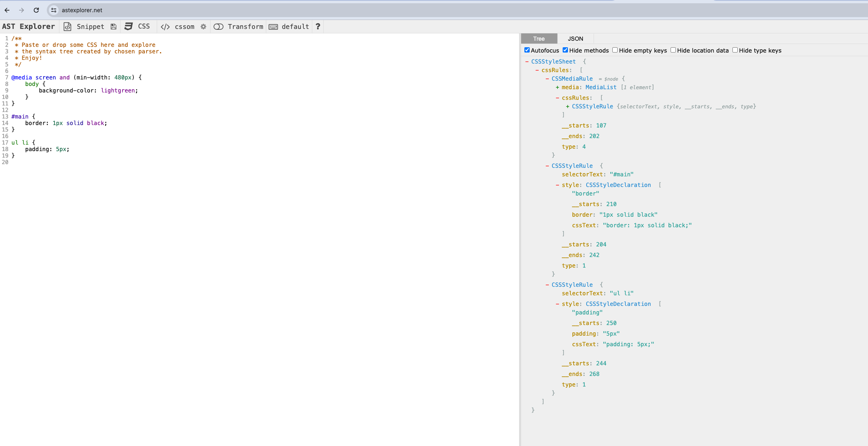Click the __starts: 244 entry

tap(584, 363)
